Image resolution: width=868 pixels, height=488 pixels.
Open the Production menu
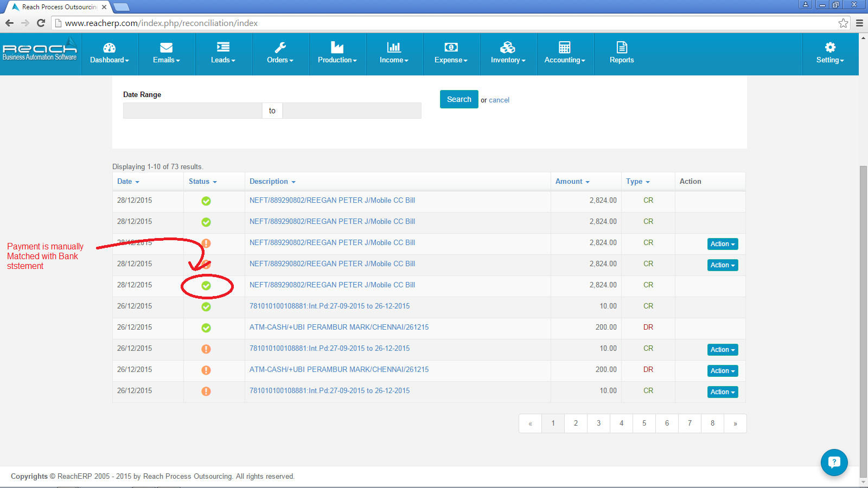tap(337, 54)
